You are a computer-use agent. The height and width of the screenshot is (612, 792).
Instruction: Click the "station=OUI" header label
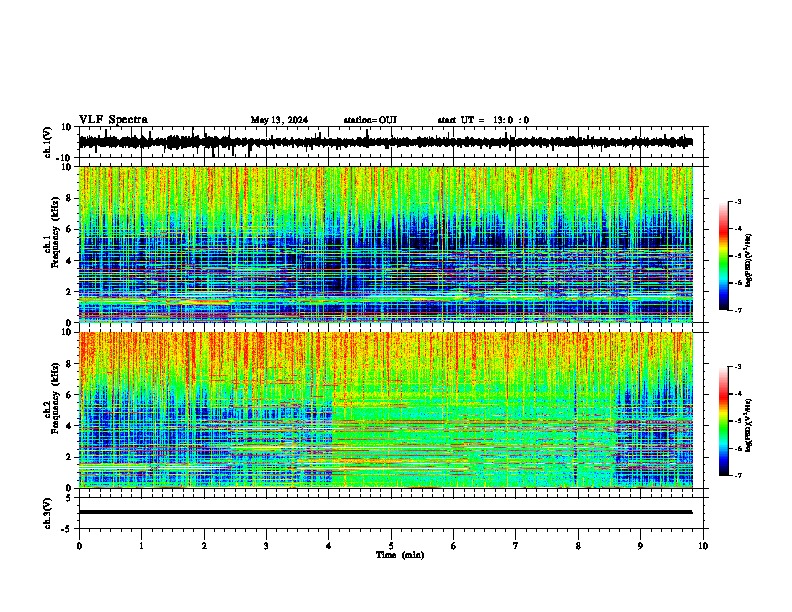click(370, 120)
